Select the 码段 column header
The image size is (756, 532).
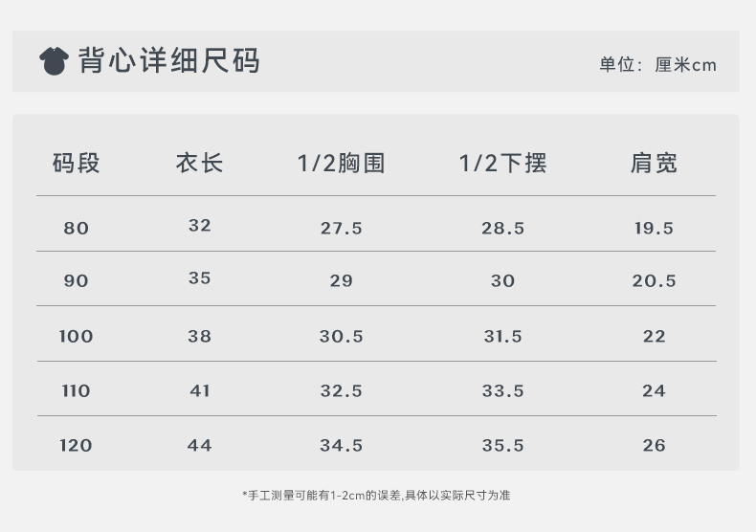[76, 164]
